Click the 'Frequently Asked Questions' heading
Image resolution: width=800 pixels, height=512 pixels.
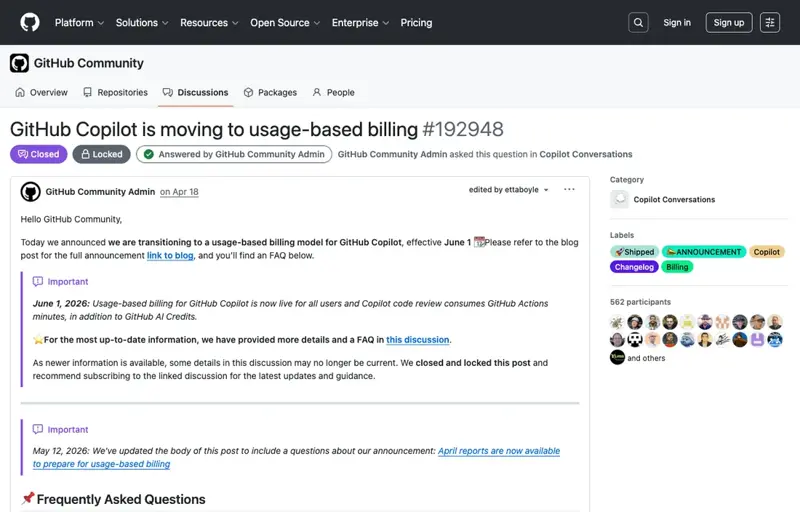click(121, 499)
